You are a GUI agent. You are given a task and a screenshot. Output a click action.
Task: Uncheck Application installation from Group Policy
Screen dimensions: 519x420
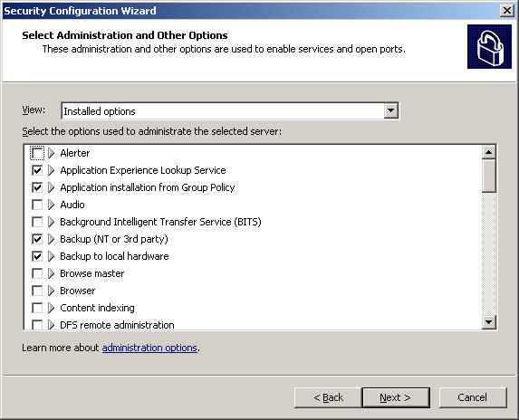(x=37, y=187)
